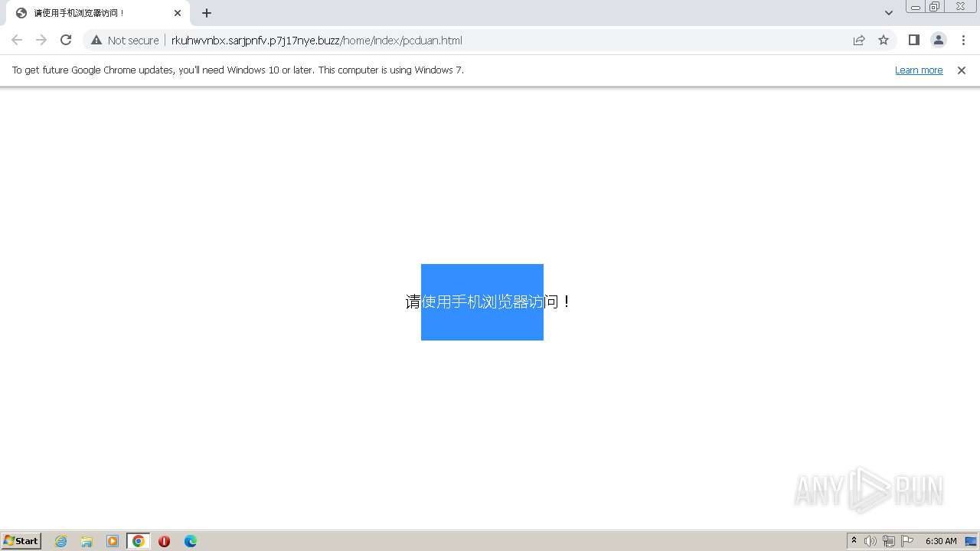Show hidden system tray icons

coord(854,541)
